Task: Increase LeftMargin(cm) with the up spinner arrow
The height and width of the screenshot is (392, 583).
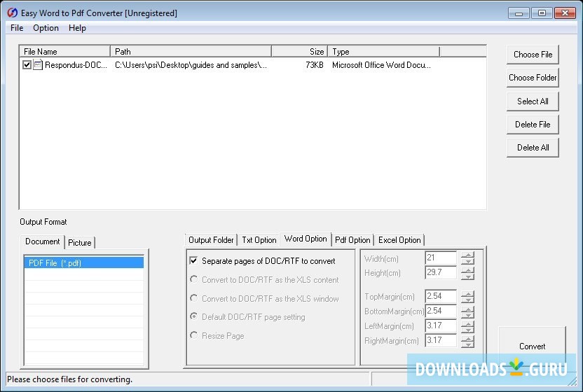Action: point(468,323)
